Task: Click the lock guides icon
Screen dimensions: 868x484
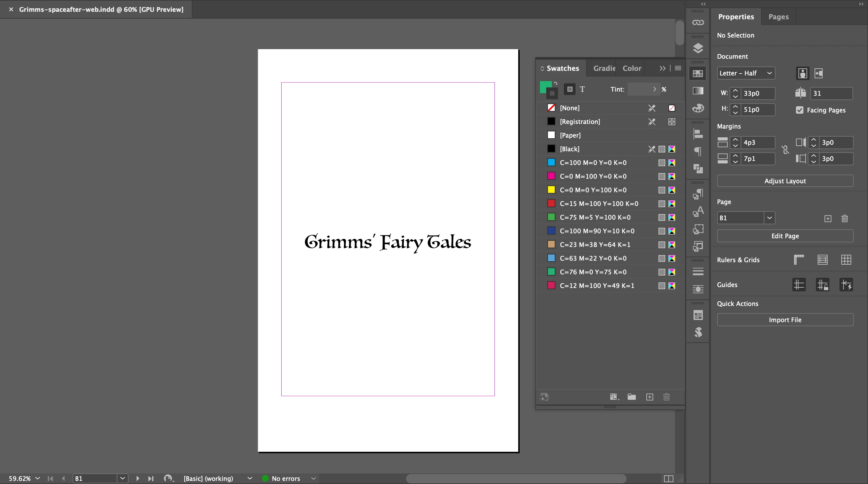Action: click(x=822, y=285)
